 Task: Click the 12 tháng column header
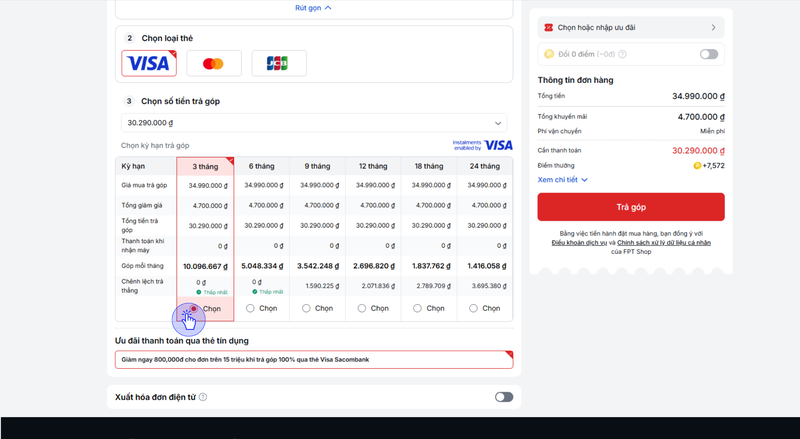coord(373,166)
